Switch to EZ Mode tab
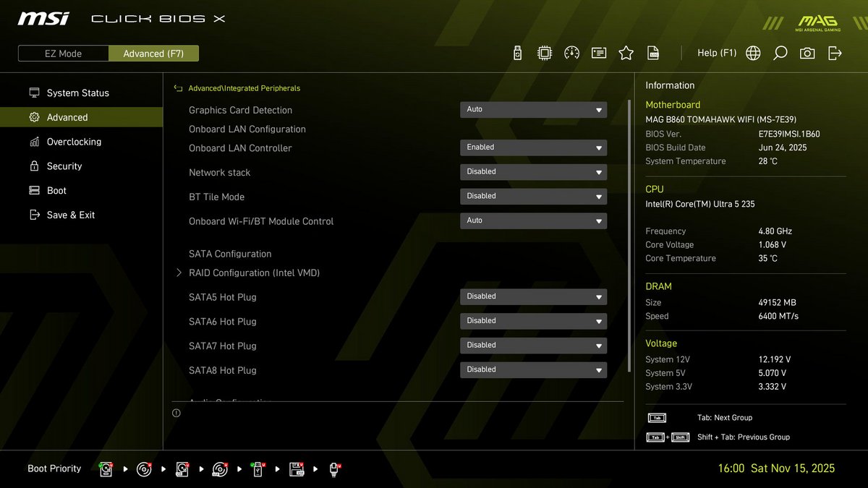The width and height of the screenshot is (868, 488). click(63, 53)
